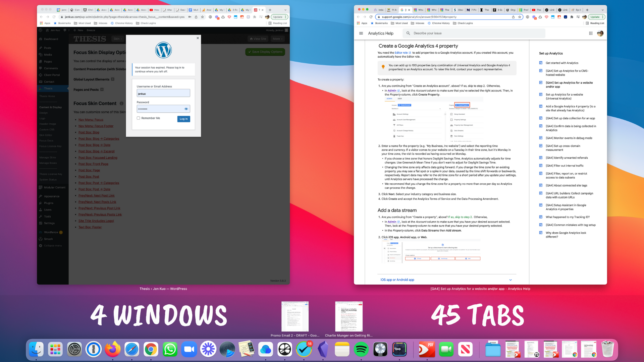Click 'Describe your issue' search box
644x362 pixels.
(474, 33)
